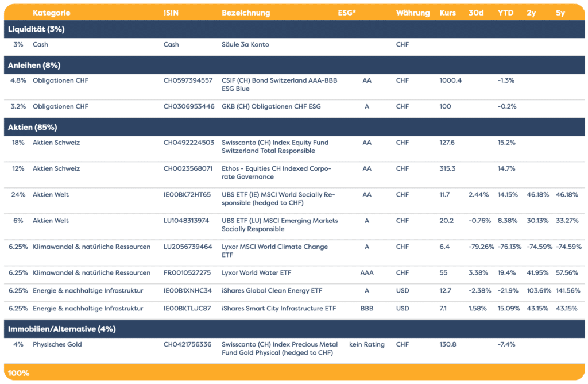The image size is (588, 384).
Task: Select the 100% total footer bar
Action: (x=294, y=373)
